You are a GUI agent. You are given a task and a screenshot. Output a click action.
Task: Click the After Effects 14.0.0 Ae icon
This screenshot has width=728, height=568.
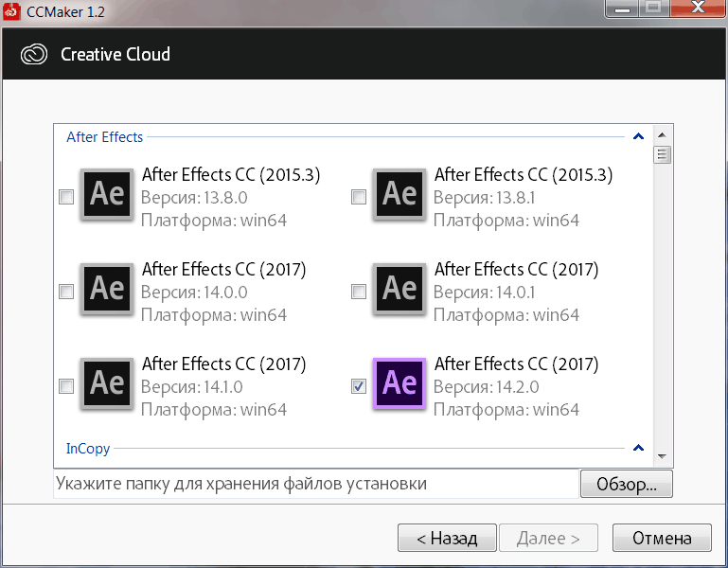click(x=107, y=289)
